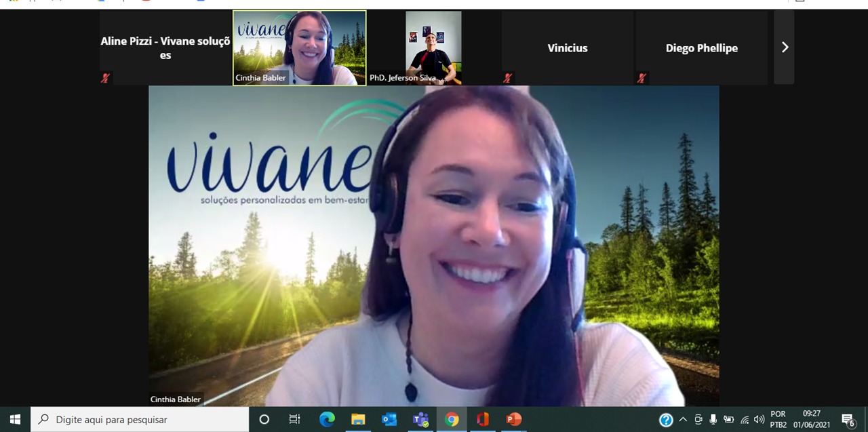Open PowerPoint from taskbar

coord(513,420)
